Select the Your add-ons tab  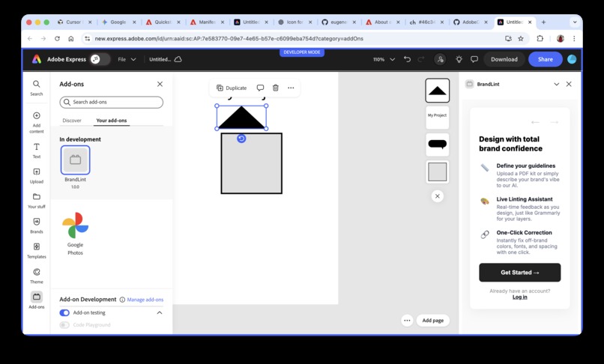(x=112, y=121)
